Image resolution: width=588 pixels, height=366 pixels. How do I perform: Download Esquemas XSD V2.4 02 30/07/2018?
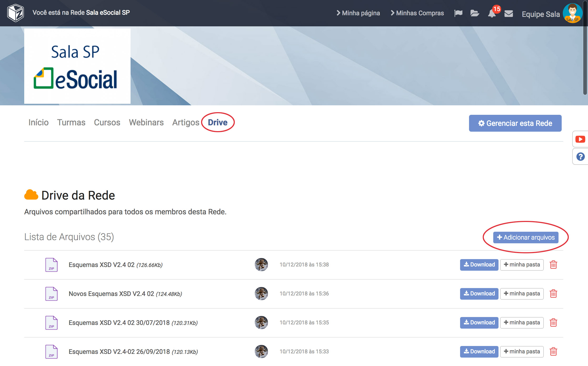pos(479,323)
